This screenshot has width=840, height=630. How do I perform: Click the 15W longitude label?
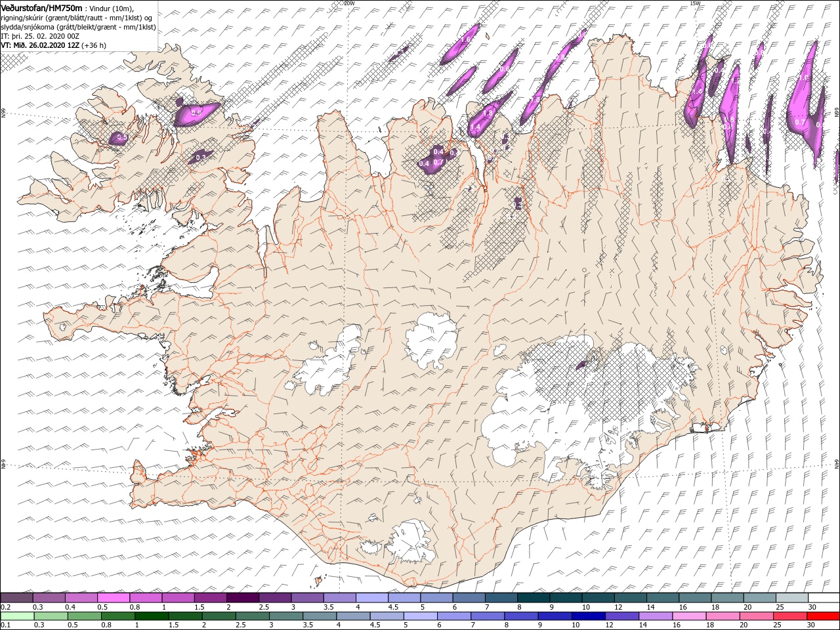(x=695, y=3)
